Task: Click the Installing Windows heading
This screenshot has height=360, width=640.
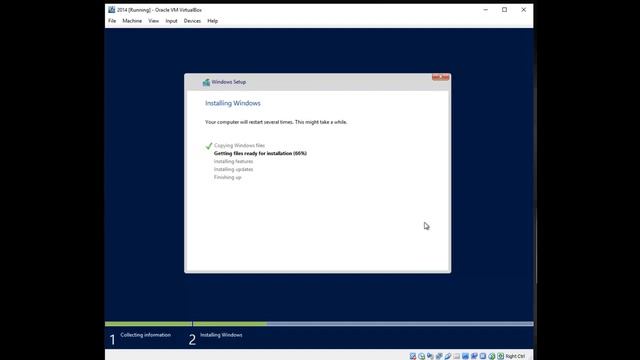Action: pos(233,103)
